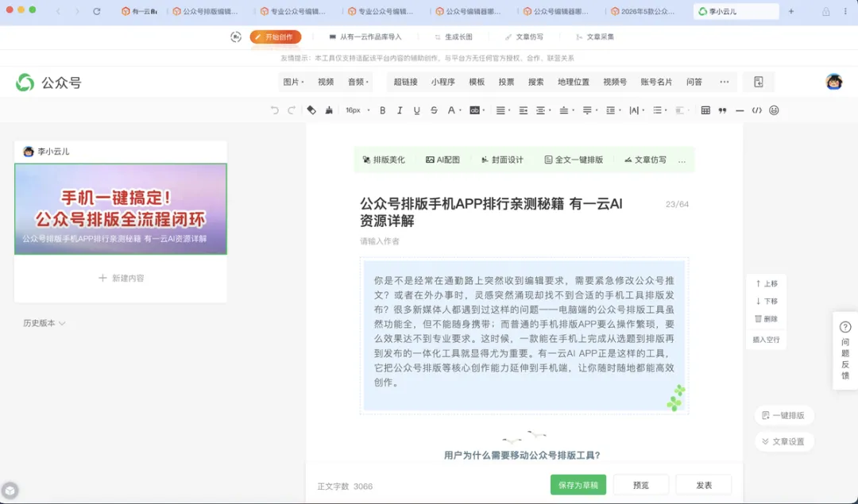The image size is (858, 504).
Task: Open the code view tool
Action: (x=757, y=110)
